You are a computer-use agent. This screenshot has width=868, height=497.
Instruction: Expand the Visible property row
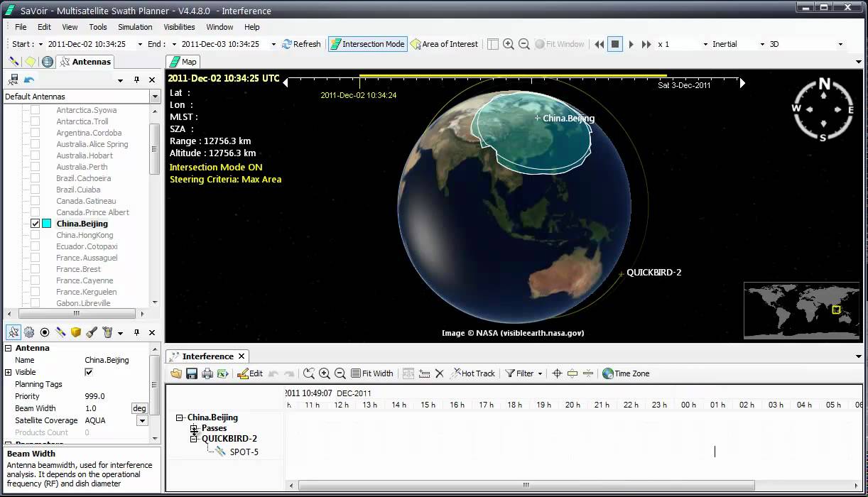tap(9, 372)
